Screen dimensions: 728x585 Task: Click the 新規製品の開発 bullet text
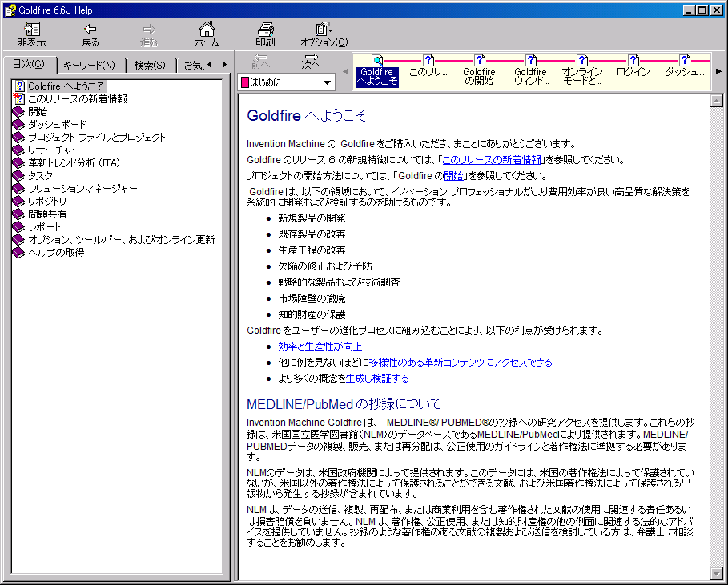point(312,218)
